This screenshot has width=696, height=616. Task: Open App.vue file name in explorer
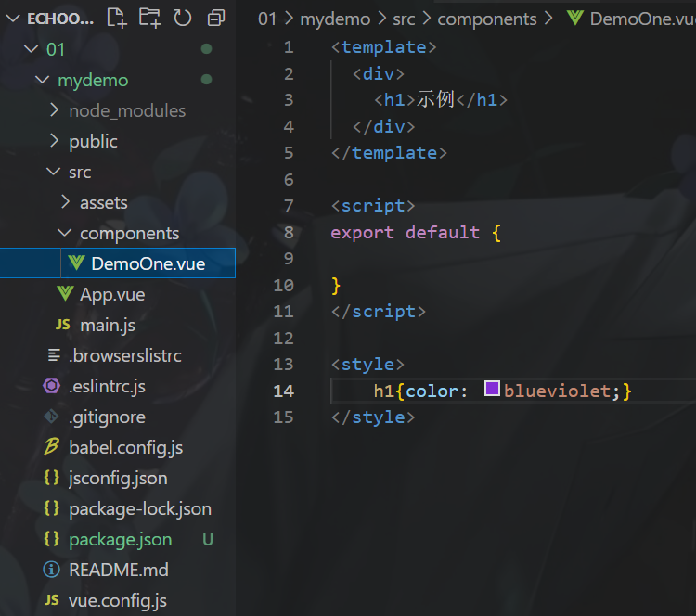click(112, 295)
